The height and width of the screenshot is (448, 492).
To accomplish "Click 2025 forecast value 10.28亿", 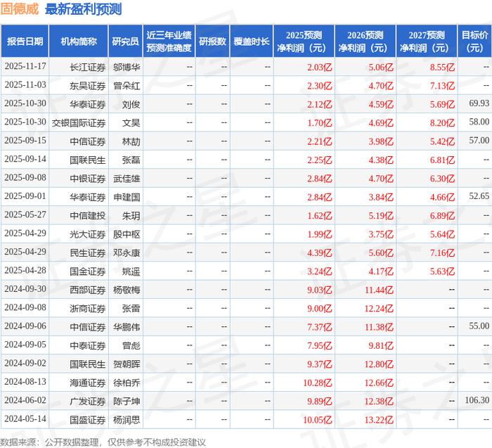I will coord(318,383).
